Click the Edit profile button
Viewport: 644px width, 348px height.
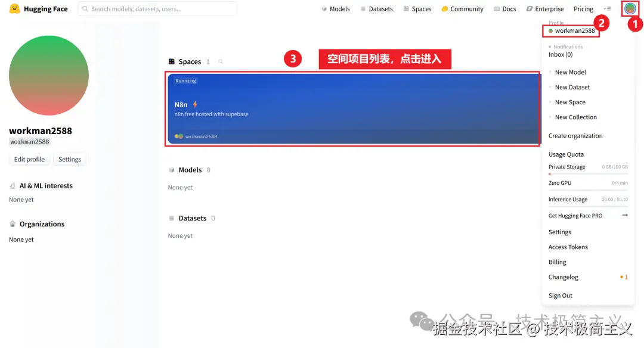[x=29, y=159]
